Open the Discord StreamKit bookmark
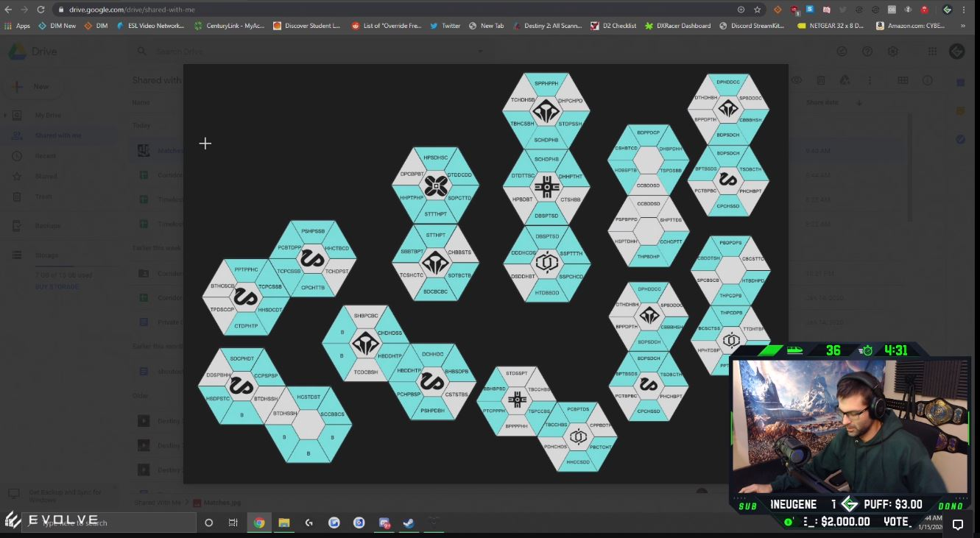This screenshot has width=980, height=538. point(752,26)
